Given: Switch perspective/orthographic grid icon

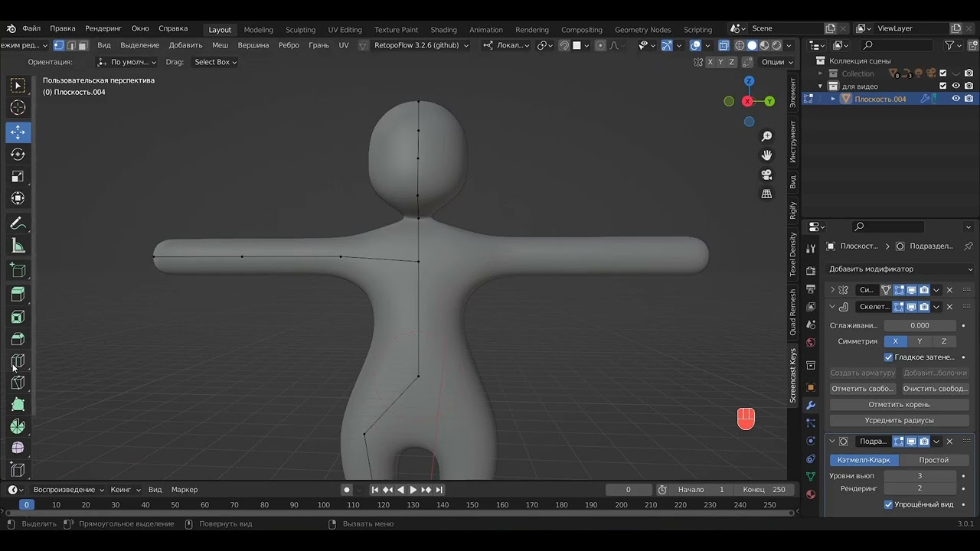Looking at the screenshot, I should 766,194.
